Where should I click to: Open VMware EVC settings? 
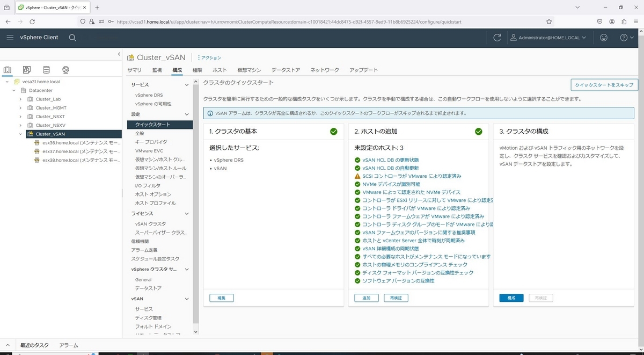coord(149,151)
